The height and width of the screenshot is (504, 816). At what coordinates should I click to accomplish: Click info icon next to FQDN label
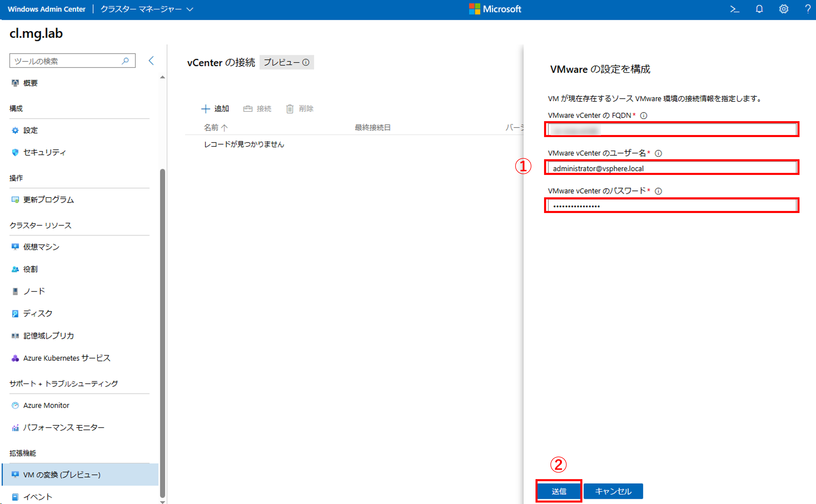coord(644,116)
